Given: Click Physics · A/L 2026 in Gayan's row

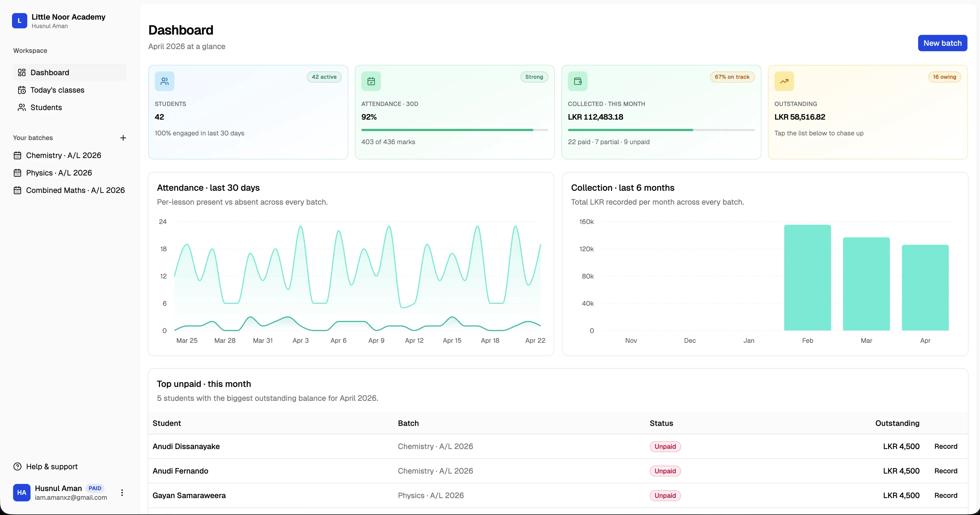Looking at the screenshot, I should click(431, 496).
